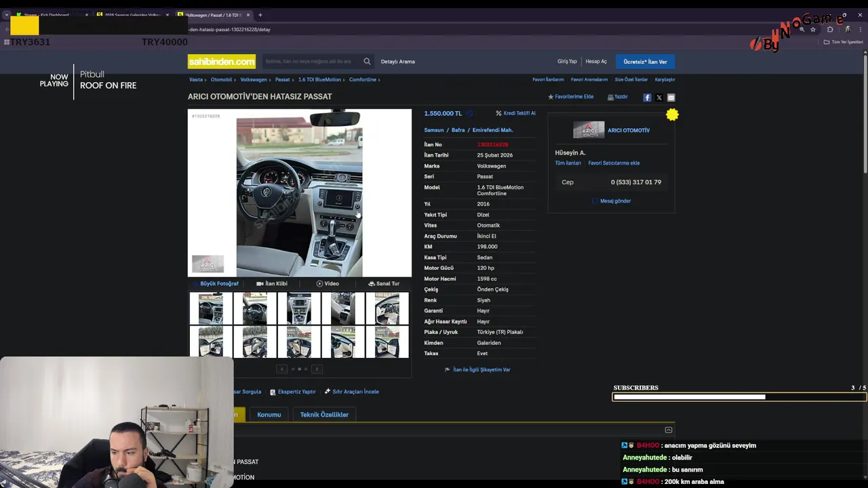
Task: Click the main steering wheel interior photo
Action: [x=299, y=193]
